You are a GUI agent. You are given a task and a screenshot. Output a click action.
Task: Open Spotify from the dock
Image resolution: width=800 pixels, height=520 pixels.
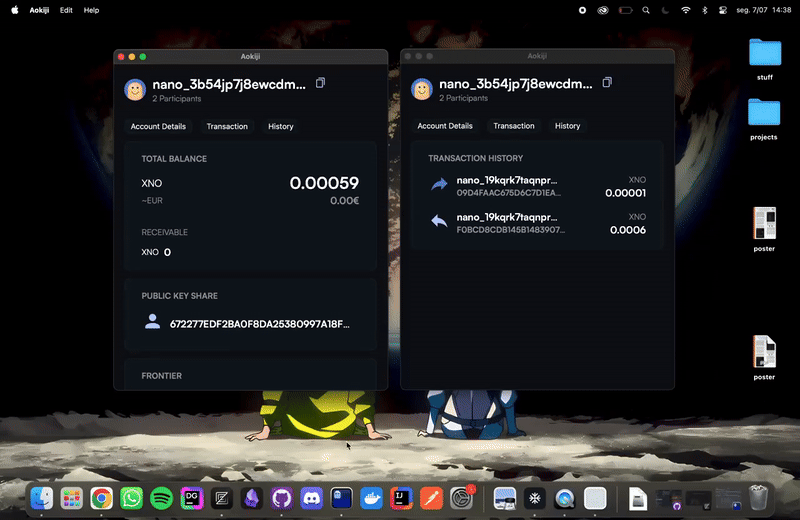(162, 498)
